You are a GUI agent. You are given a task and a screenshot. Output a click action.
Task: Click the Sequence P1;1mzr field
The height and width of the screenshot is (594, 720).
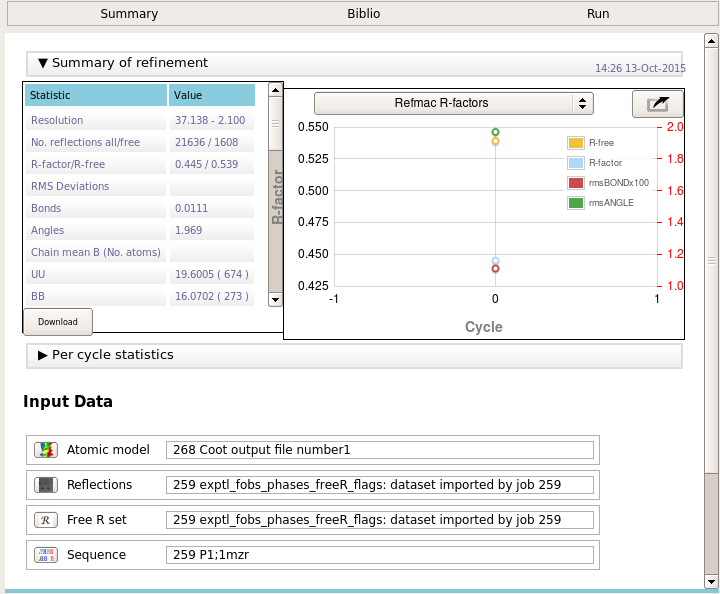tap(380, 555)
